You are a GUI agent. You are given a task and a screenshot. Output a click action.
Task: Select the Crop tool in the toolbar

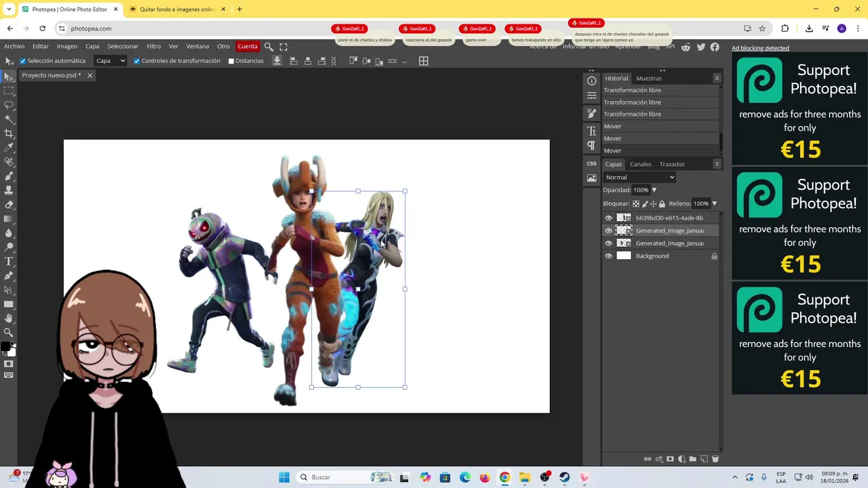point(9,134)
